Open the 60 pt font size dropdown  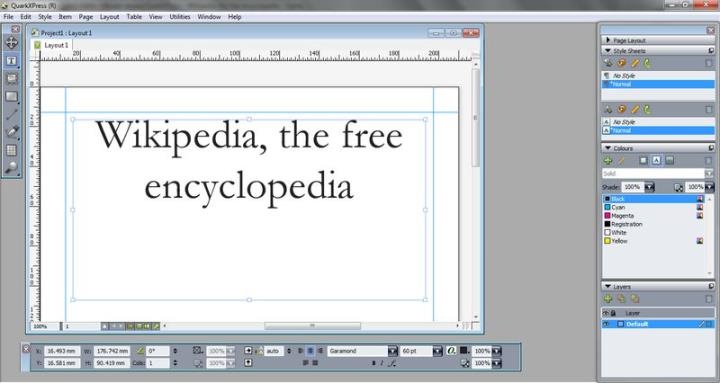[x=438, y=351]
